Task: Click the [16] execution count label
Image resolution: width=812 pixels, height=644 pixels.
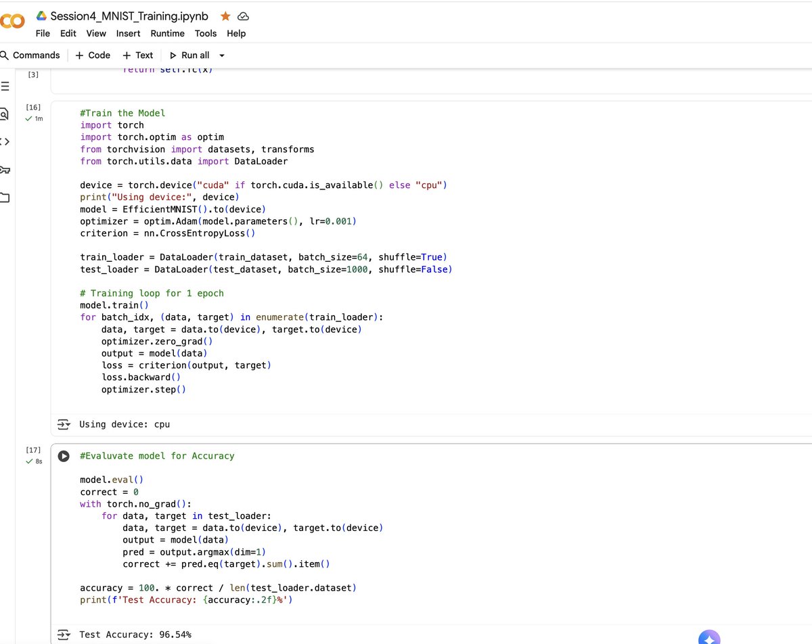Action: point(32,108)
